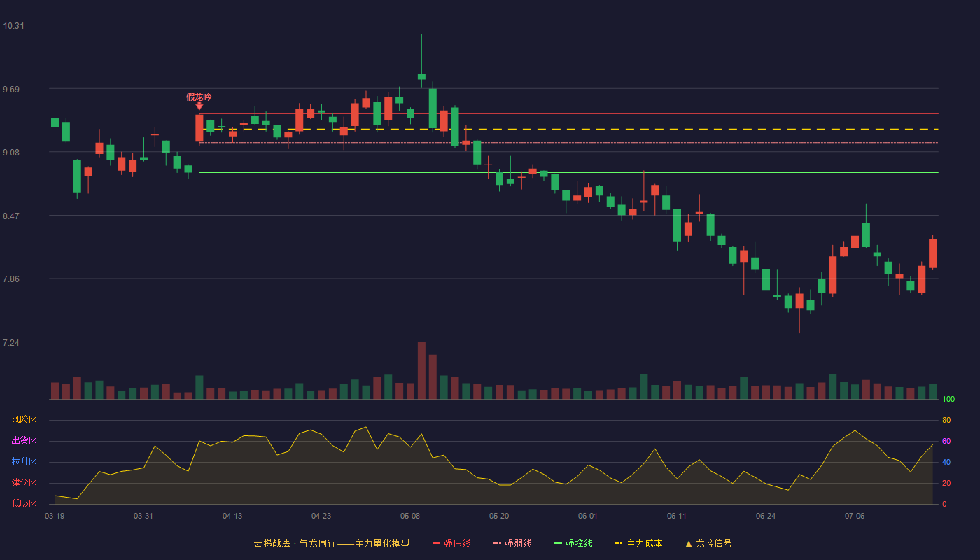Click the magenta 60 indicator axis value
Viewport: 980px width, 560px height.
(x=946, y=441)
